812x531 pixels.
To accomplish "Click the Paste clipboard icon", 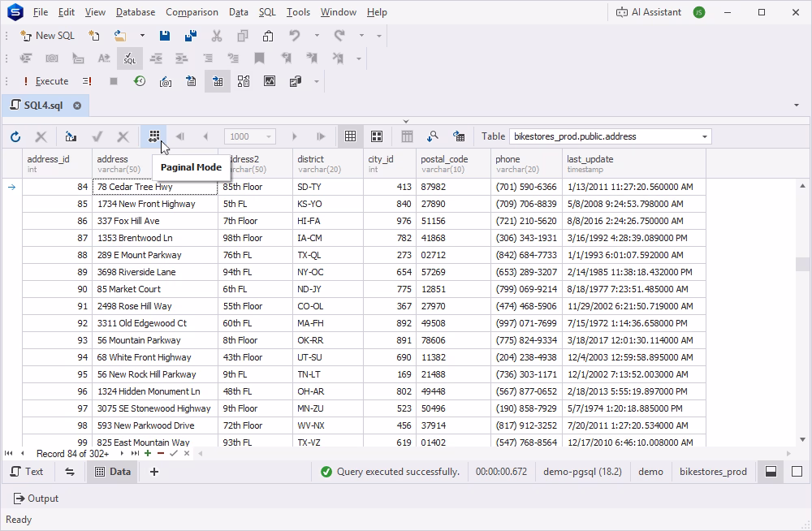I will [268, 35].
